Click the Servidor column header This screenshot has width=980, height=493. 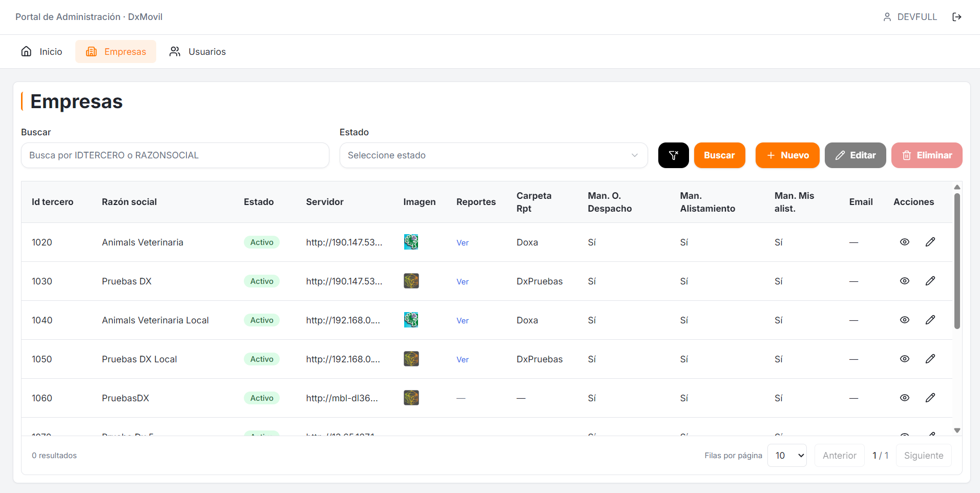(325, 202)
